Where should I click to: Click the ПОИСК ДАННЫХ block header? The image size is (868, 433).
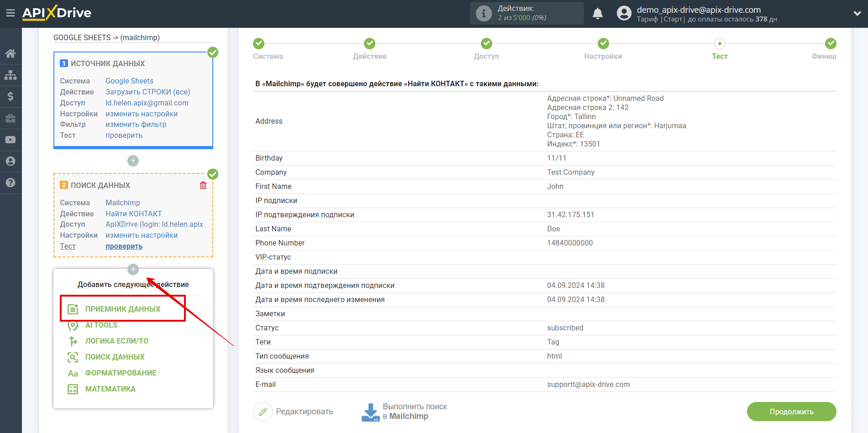tap(100, 185)
